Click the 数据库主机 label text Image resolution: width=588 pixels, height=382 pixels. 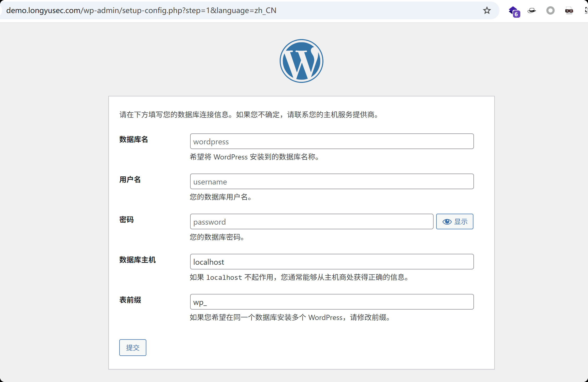(137, 260)
